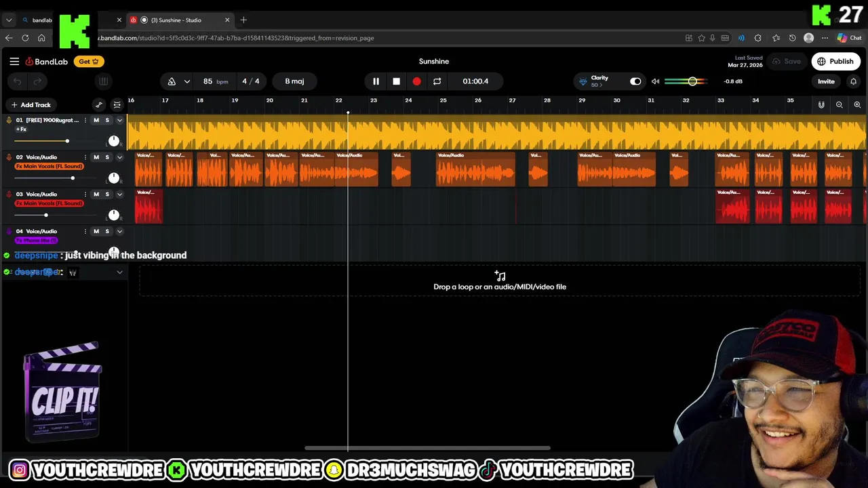Open the three-dot menu of track 02
The height and width of the screenshot is (488, 868).
click(x=85, y=157)
